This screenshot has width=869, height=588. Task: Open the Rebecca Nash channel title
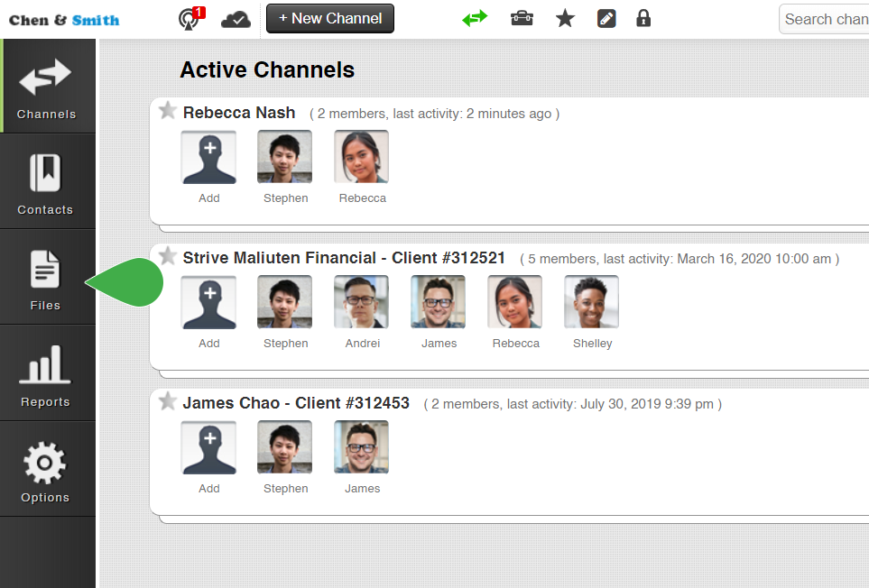coord(239,113)
